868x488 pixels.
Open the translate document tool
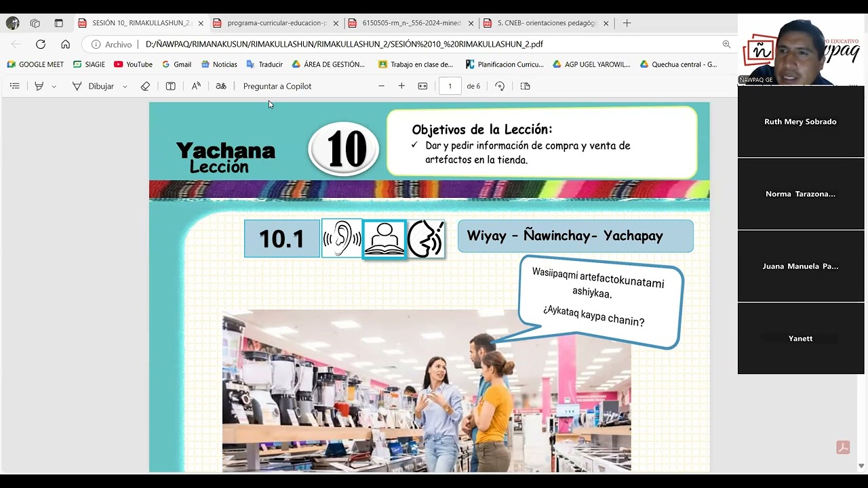pos(221,86)
